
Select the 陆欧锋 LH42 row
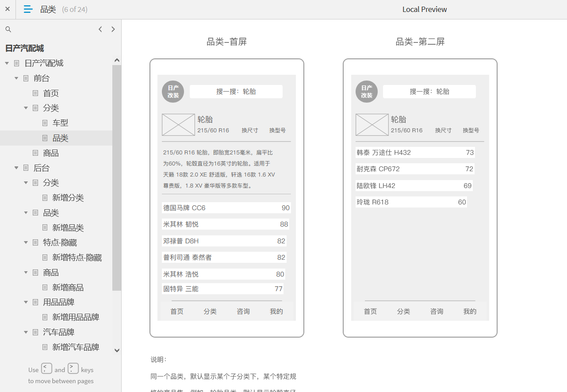(x=414, y=186)
